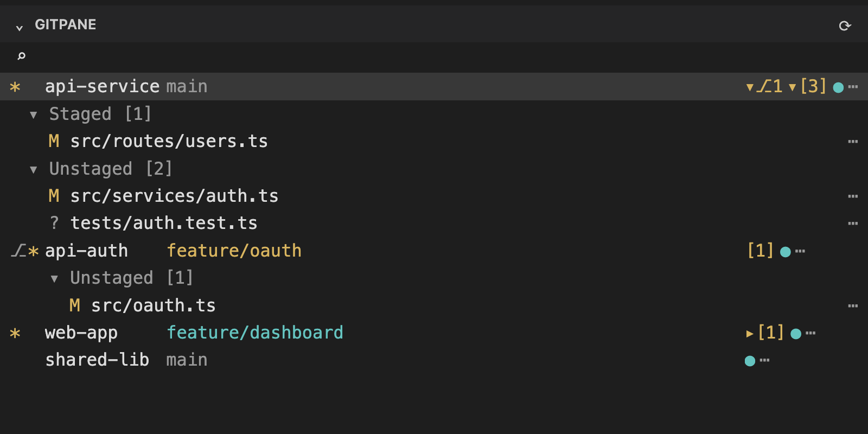Open more actions for tests/auth.test.ts
Screen dimensions: 868x434
pyautogui.click(x=853, y=224)
